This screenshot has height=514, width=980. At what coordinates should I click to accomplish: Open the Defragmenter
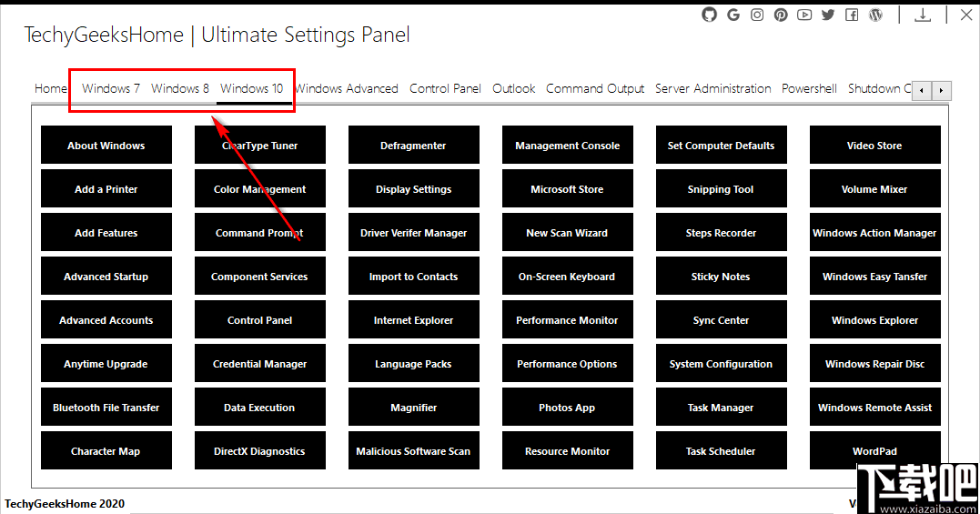click(x=414, y=145)
